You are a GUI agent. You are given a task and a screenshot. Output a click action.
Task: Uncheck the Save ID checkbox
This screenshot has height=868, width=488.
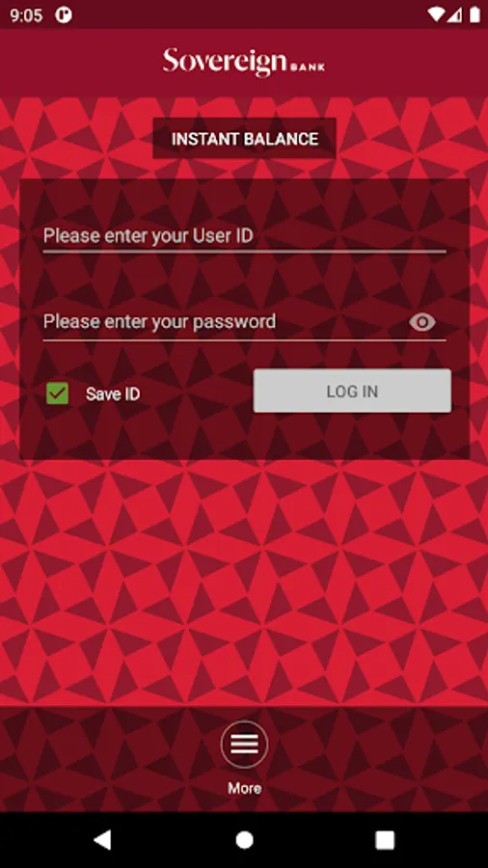58,393
